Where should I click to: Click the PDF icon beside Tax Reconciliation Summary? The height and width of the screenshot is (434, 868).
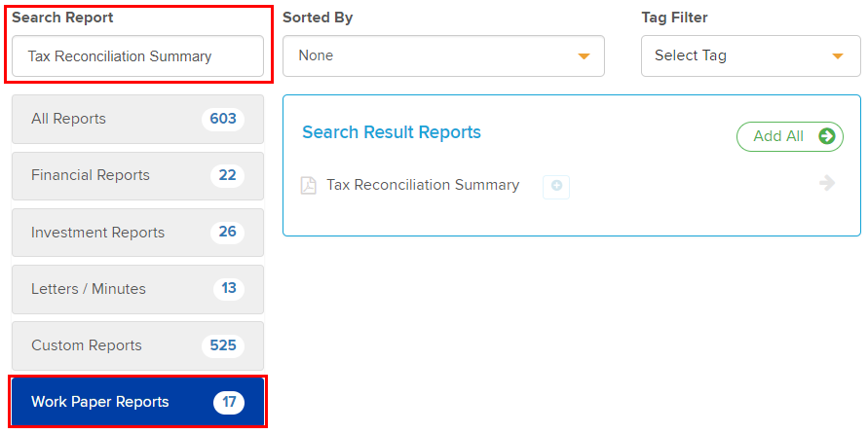click(x=309, y=185)
